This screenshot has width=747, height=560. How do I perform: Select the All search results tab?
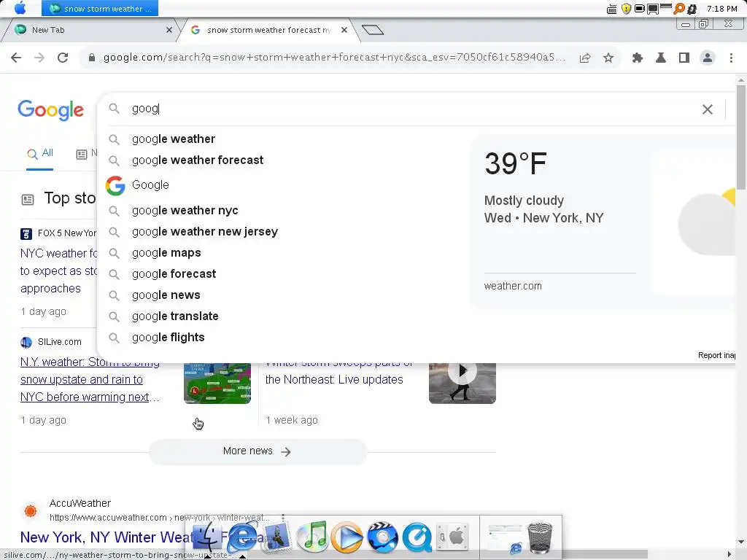tap(40, 153)
